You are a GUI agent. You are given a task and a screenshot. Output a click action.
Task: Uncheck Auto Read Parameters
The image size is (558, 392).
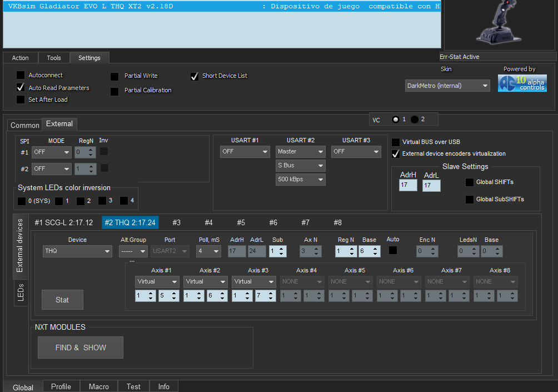21,88
